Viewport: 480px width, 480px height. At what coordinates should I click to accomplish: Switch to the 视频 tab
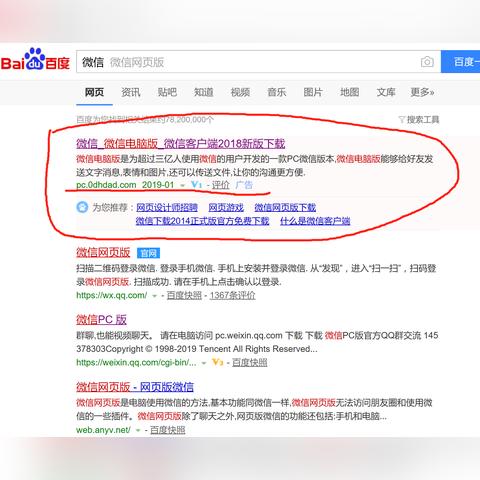tap(240, 92)
